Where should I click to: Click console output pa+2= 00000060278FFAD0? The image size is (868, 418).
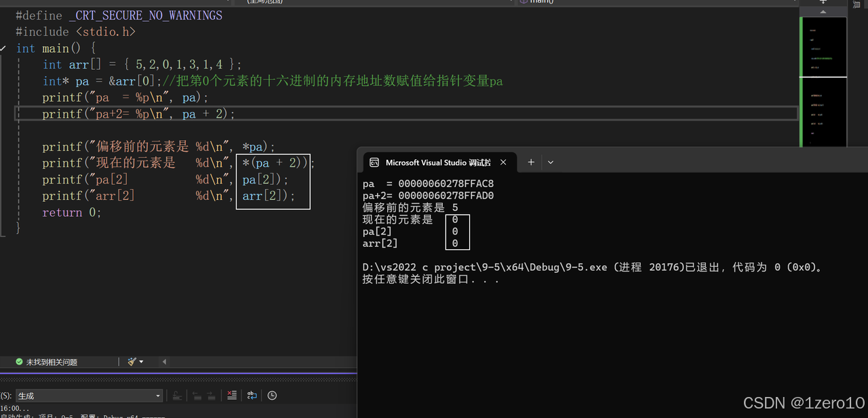tap(429, 196)
